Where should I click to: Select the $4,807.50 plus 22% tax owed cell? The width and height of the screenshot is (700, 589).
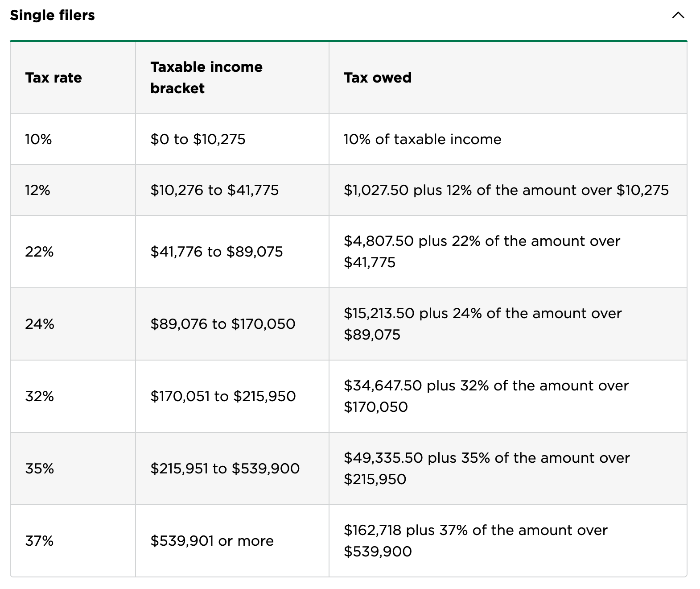(x=482, y=252)
